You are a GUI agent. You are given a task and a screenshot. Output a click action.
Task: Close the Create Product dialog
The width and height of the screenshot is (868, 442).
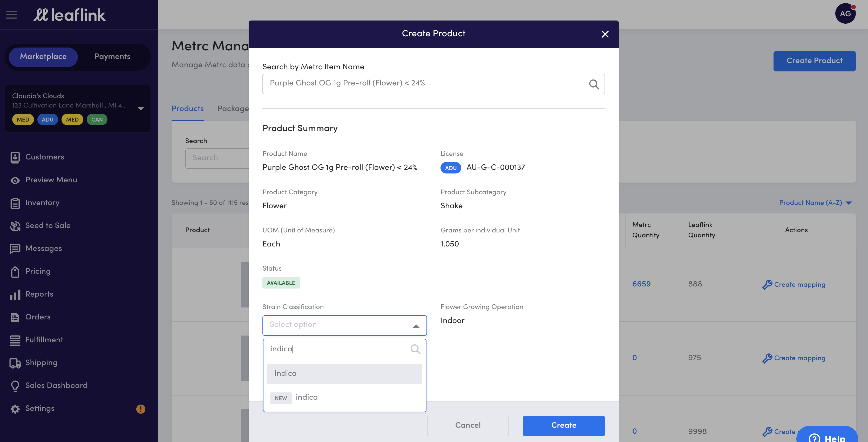click(605, 34)
